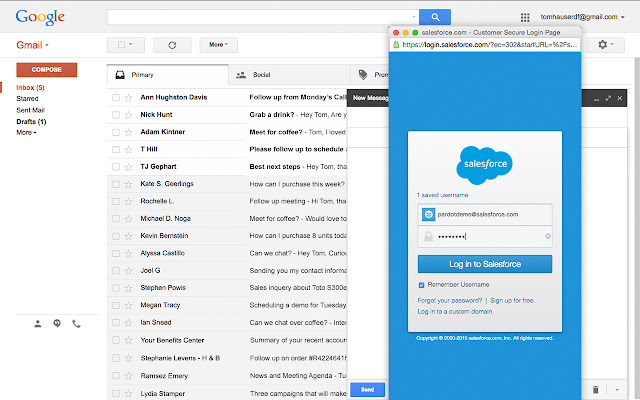Open the contacts icon in the left sidebar
640x400 pixels.
pyautogui.click(x=37, y=323)
